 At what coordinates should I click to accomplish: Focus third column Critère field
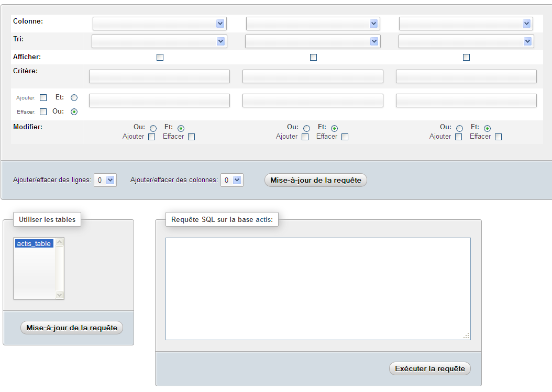click(x=467, y=76)
